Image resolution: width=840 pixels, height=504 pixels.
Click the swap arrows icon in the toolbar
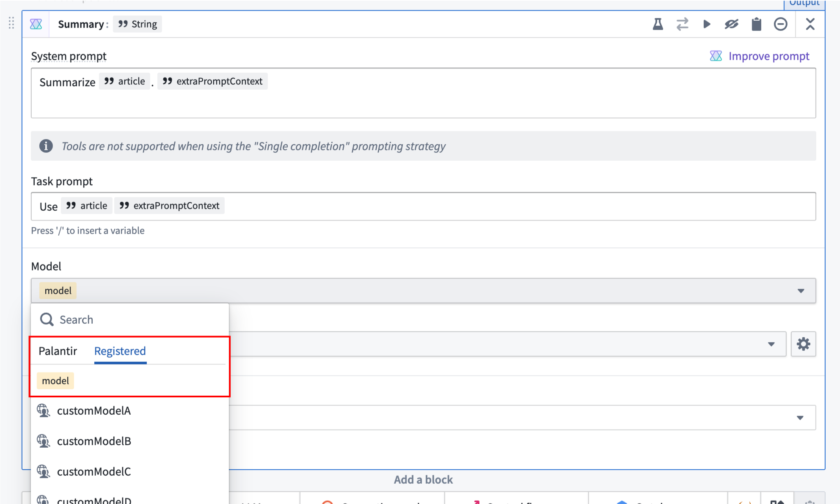[x=682, y=24]
